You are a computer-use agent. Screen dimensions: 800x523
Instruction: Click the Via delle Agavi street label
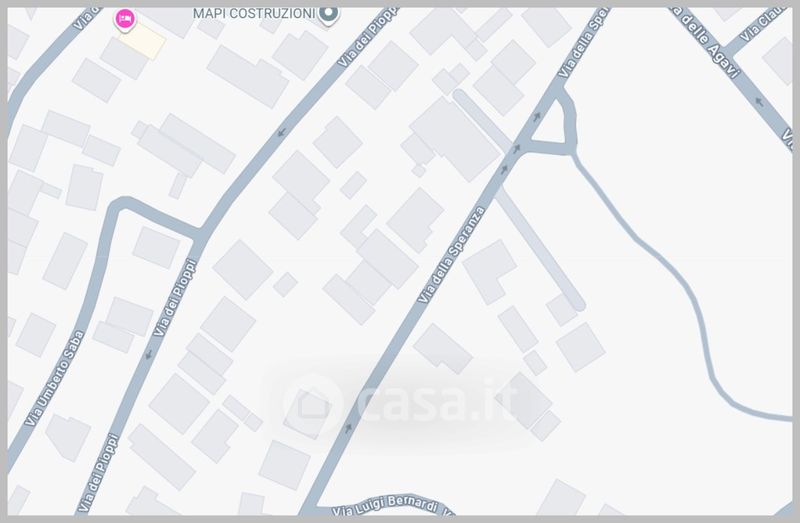pyautogui.click(x=706, y=42)
